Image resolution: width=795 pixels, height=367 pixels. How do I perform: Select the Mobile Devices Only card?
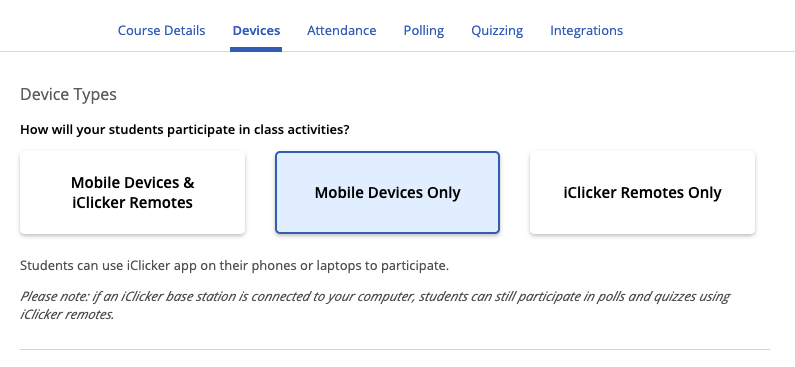(387, 193)
